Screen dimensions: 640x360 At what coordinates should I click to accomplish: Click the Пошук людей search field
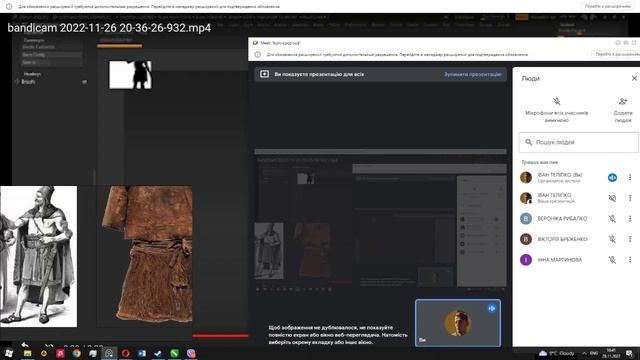(578, 142)
